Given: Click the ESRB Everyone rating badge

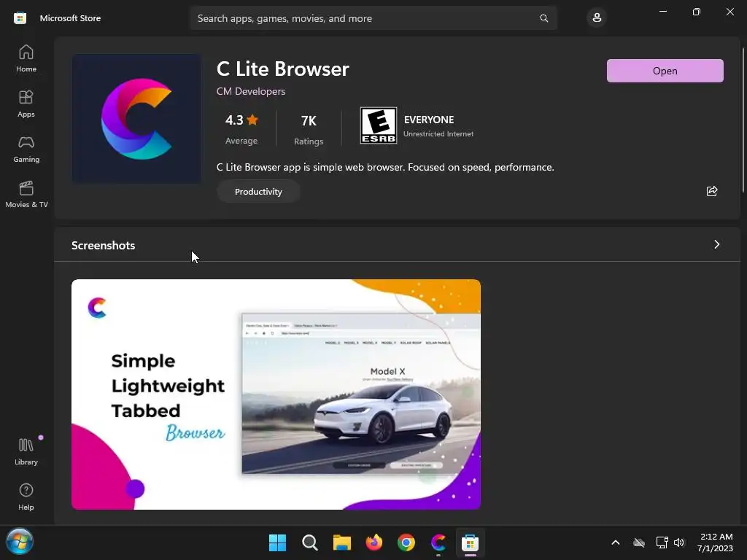Looking at the screenshot, I should (379, 125).
